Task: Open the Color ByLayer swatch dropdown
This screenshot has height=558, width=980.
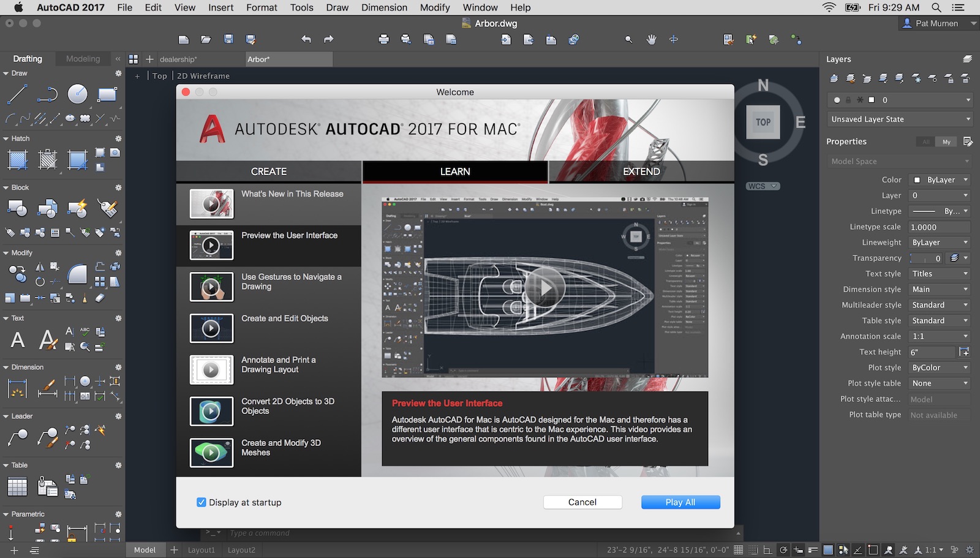Action: pyautogui.click(x=940, y=180)
